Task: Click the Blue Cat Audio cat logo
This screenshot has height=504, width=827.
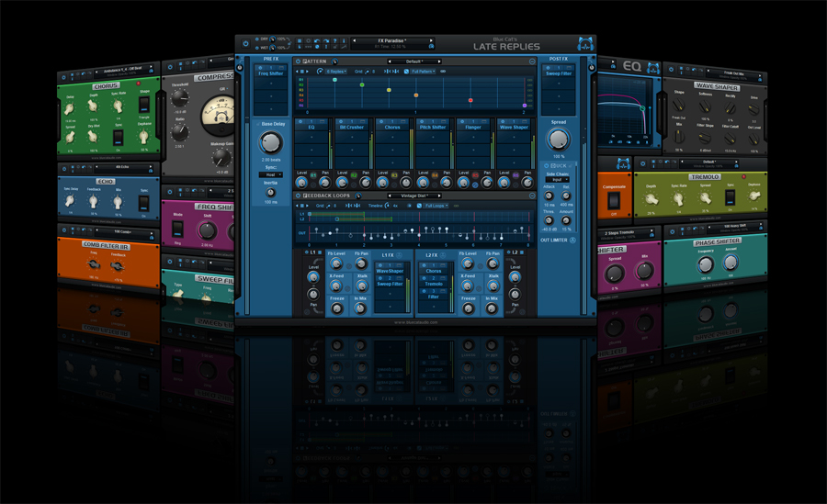Action: tap(585, 43)
